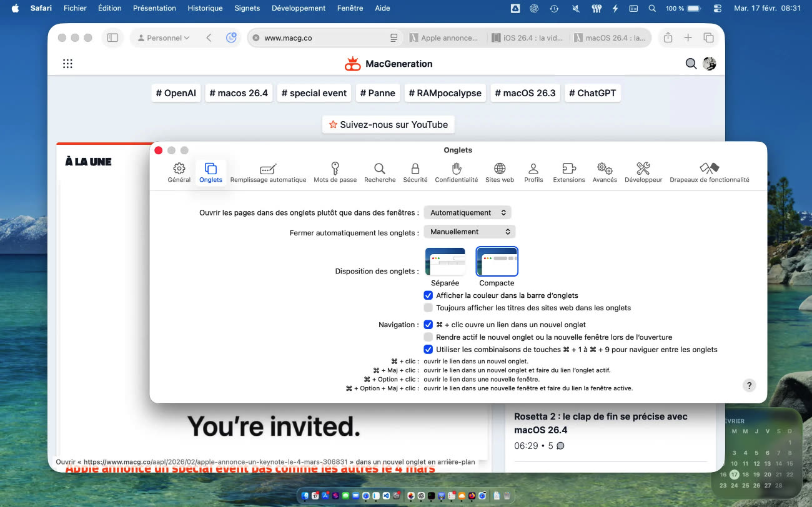Viewport: 812px width, 507px height.
Task: Click the Safari sidebar toggle icon
Action: click(x=112, y=38)
